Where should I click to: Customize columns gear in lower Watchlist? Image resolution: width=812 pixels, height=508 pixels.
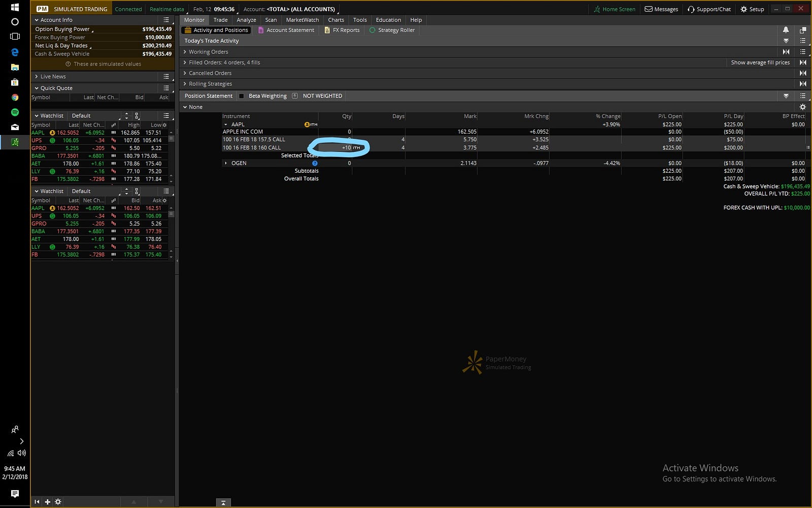click(x=164, y=200)
